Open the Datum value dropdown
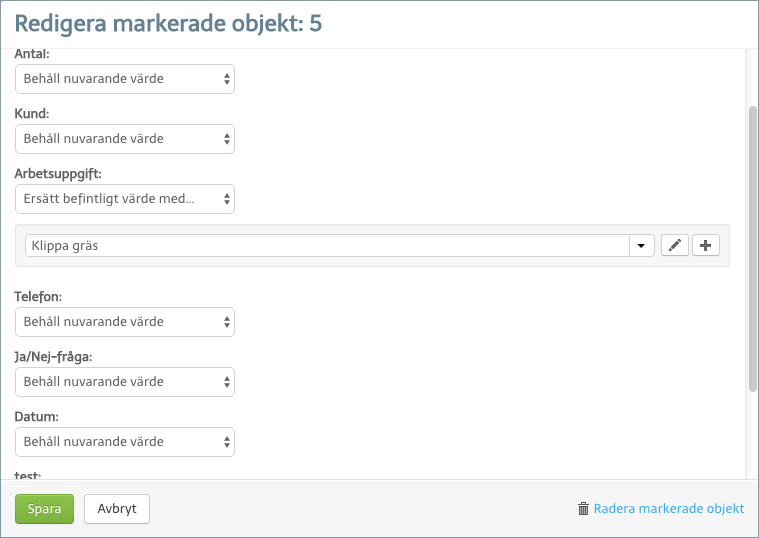The image size is (759, 538). click(x=125, y=442)
